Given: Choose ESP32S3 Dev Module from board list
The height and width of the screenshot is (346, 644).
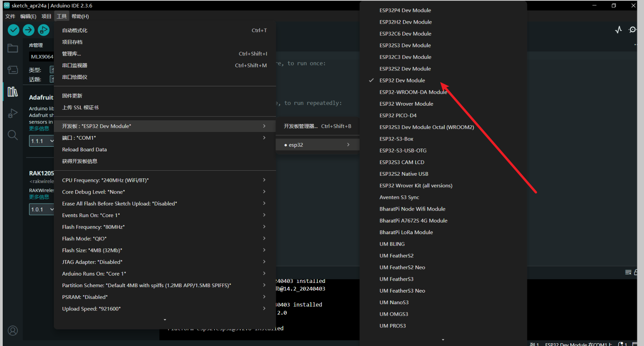Looking at the screenshot, I should [405, 45].
